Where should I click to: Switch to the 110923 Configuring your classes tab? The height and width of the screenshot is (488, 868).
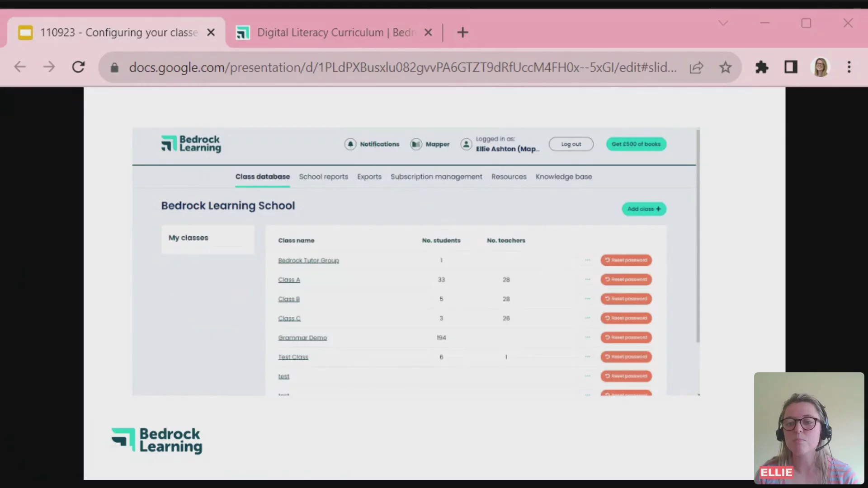116,33
